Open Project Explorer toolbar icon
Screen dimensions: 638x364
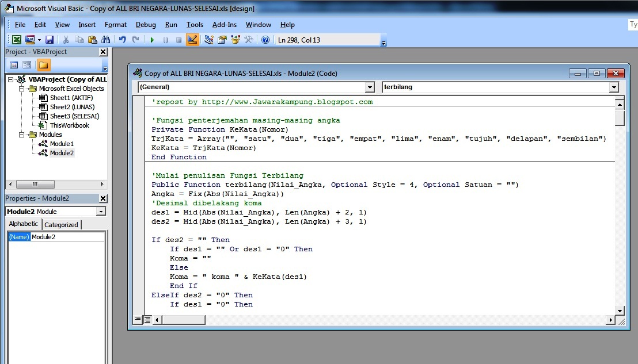point(209,40)
